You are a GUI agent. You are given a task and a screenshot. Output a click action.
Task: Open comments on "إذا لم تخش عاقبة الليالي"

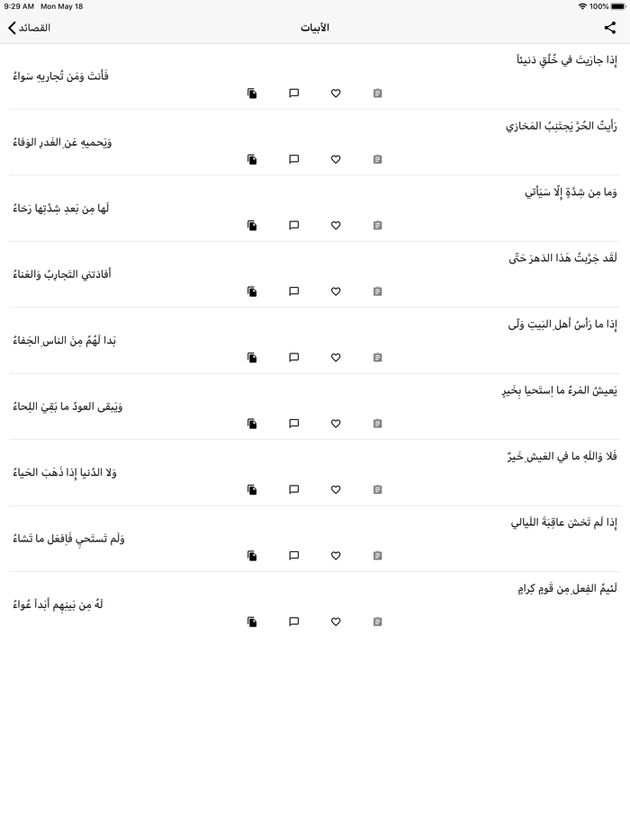pyautogui.click(x=292, y=555)
